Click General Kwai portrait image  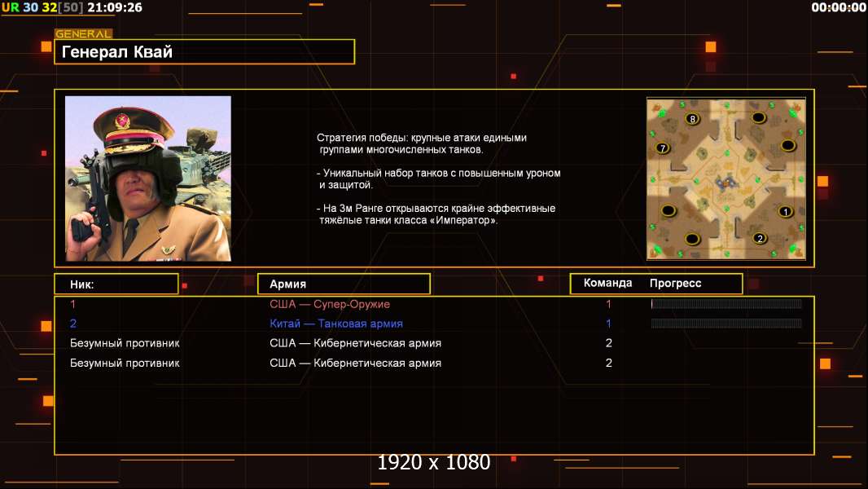(148, 178)
